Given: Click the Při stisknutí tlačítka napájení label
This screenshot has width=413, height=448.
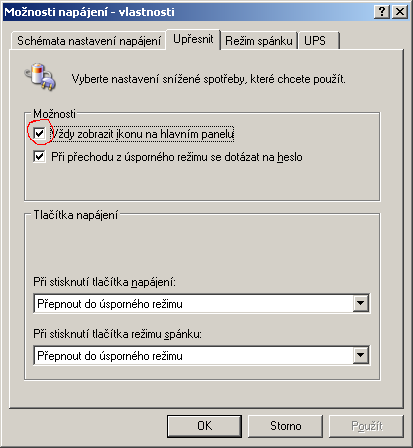Looking at the screenshot, I should click(104, 282).
